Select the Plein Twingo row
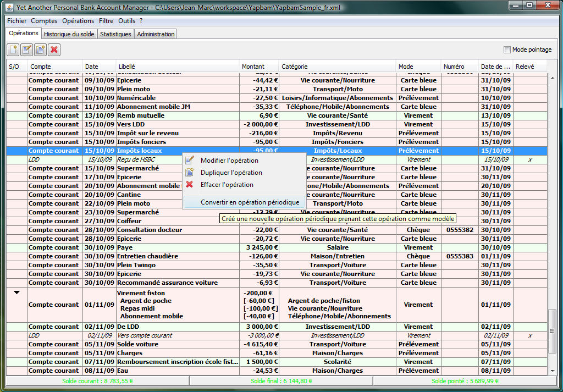This screenshot has height=392, width=563. pyautogui.click(x=277, y=265)
